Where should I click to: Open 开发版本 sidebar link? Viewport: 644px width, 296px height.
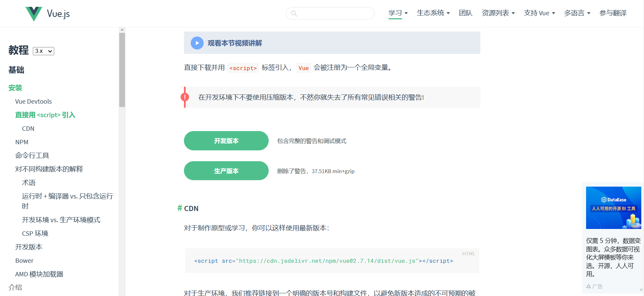(29, 247)
